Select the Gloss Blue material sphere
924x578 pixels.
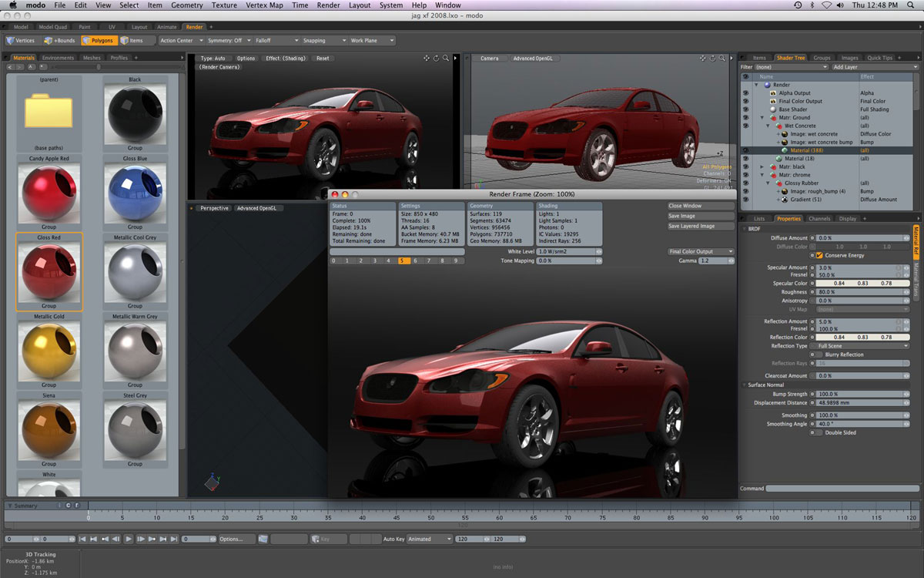(x=135, y=193)
